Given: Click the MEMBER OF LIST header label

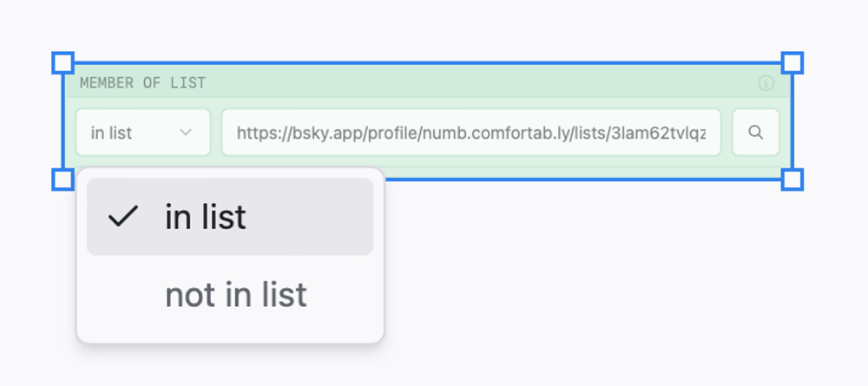Looking at the screenshot, I should (143, 83).
